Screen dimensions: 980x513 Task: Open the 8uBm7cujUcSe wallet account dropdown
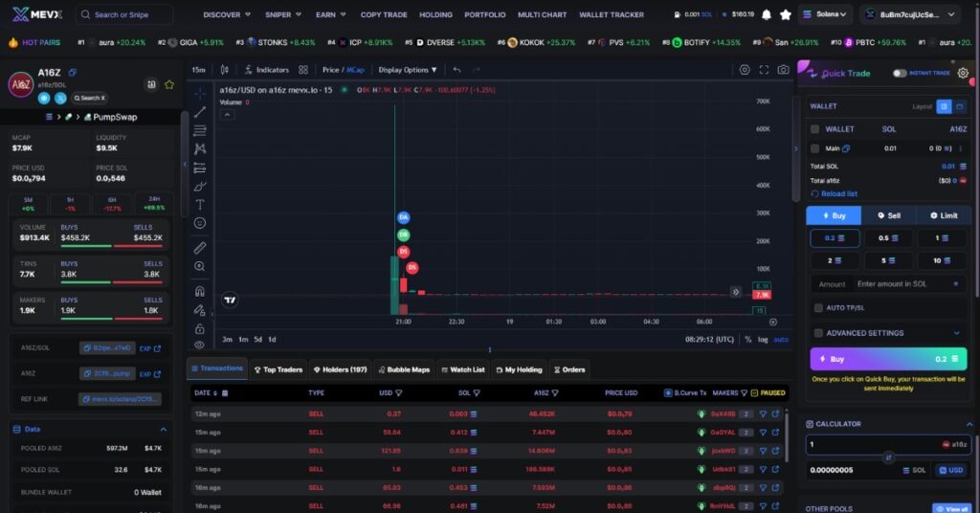(x=909, y=14)
